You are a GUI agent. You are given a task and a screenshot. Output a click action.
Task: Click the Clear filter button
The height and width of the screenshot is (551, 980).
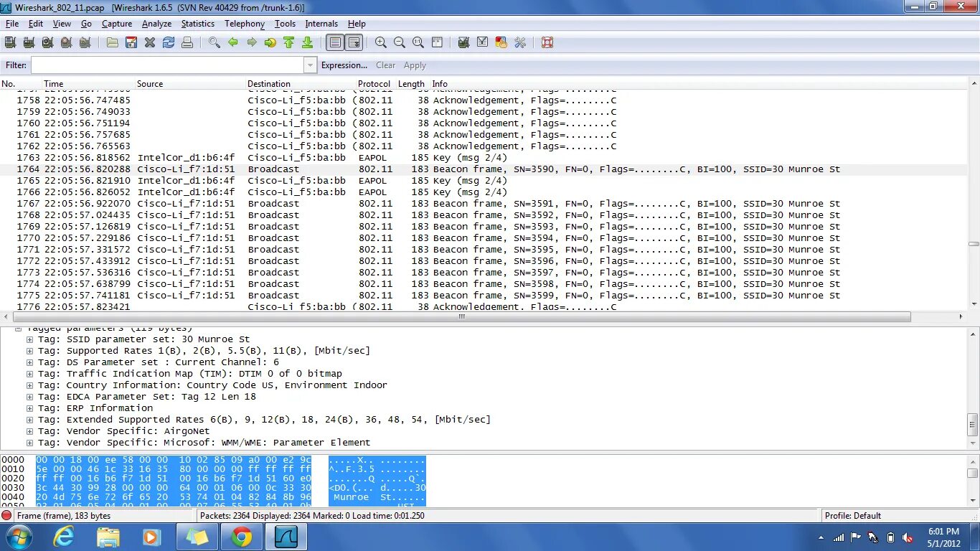[x=385, y=65]
